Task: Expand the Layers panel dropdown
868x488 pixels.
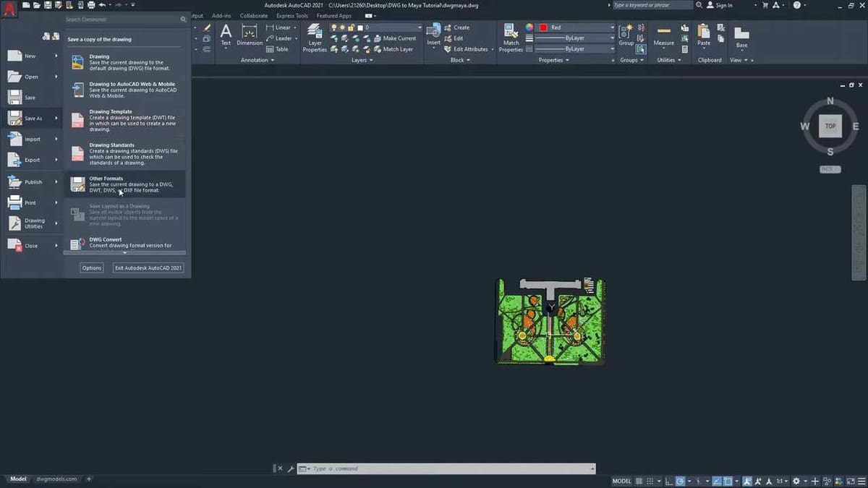Action: point(362,60)
